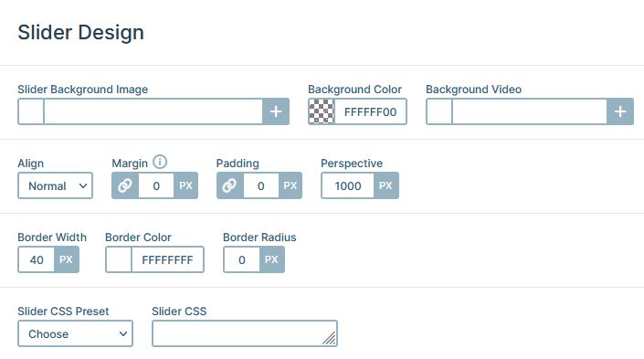The height and width of the screenshot is (359, 644).
Task: Add a Slider Background Image with plus button
Action: point(276,111)
